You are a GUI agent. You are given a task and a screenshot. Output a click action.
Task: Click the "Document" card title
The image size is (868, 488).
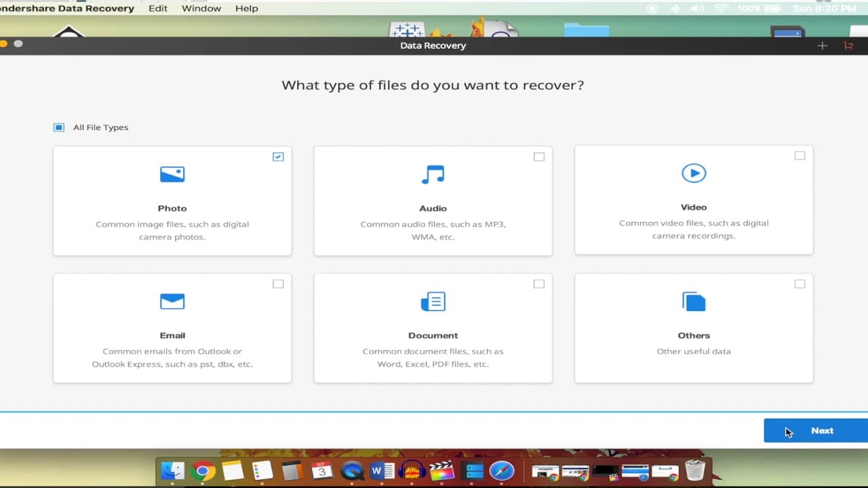[433, 335]
